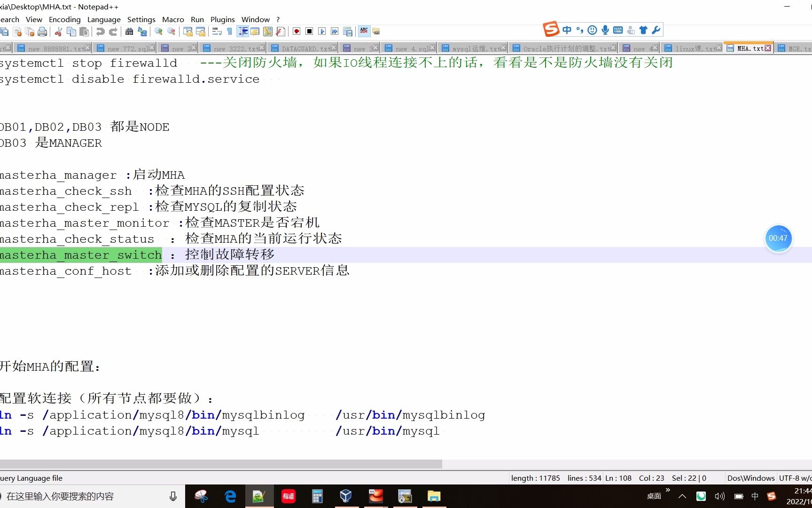Click the 00:47 recording timer bubble
The width and height of the screenshot is (812, 508).
(778, 238)
